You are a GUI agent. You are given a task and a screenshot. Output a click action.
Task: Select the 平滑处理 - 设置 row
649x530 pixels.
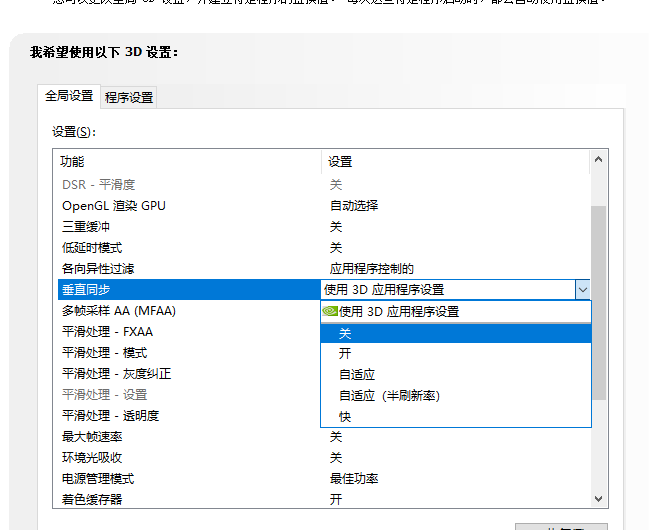coord(189,395)
